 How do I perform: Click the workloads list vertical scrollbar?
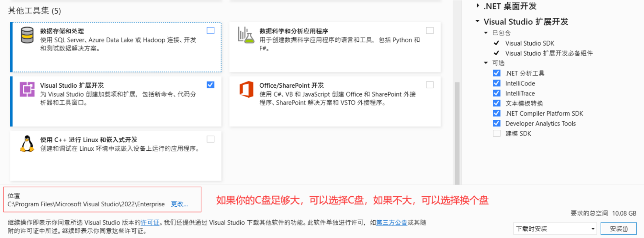pyautogui.click(x=457, y=133)
